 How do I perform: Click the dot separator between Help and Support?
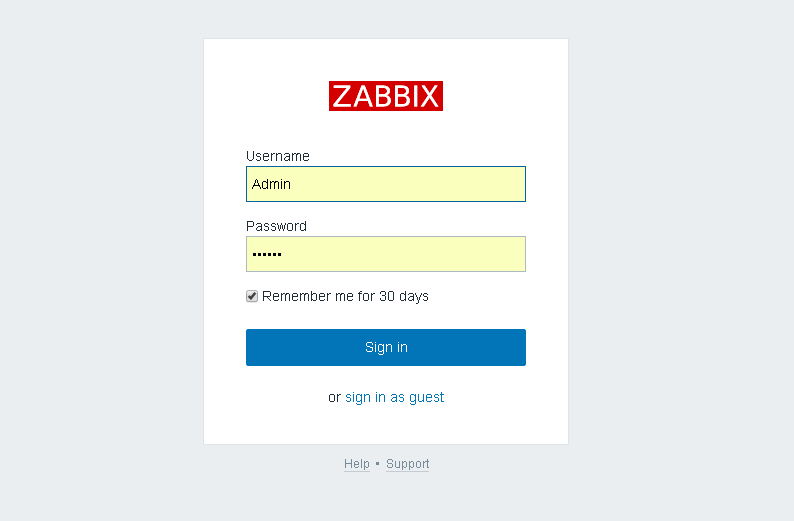[378, 464]
